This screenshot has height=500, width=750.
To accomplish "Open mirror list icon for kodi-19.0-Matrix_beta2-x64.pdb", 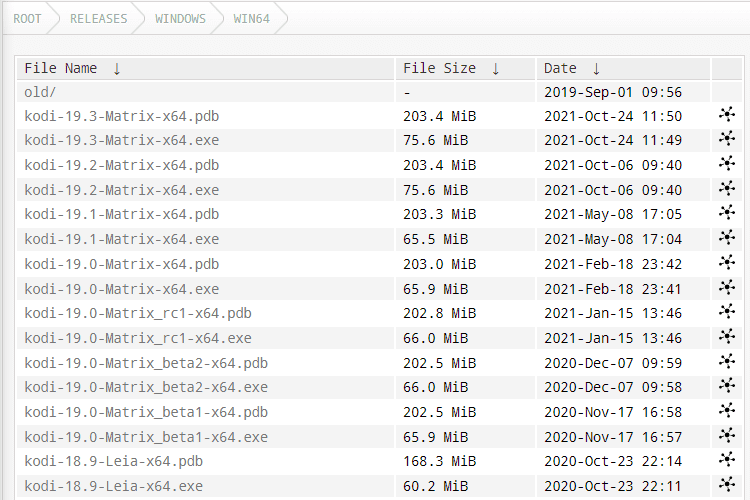I will click(727, 361).
